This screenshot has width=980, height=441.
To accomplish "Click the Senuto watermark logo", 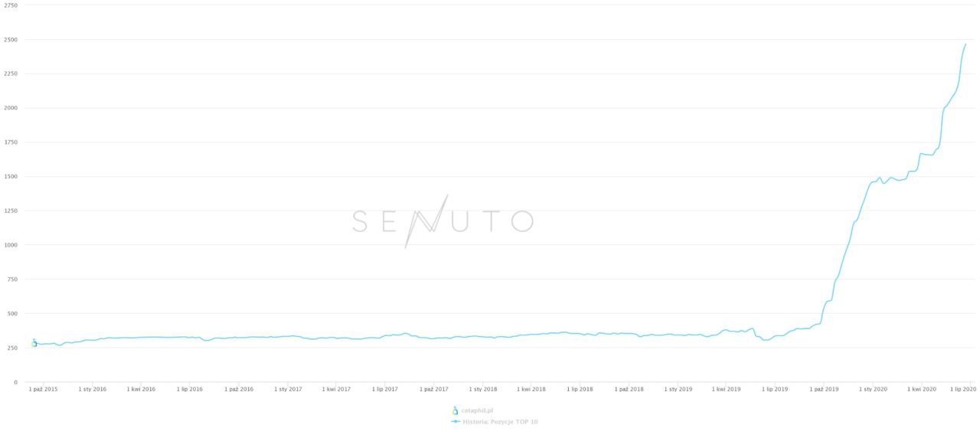I will coord(443,221).
